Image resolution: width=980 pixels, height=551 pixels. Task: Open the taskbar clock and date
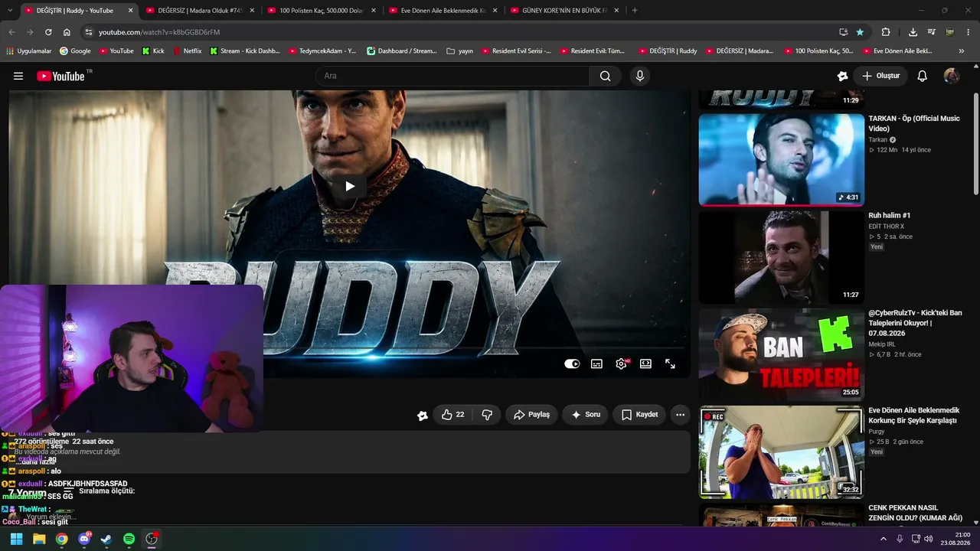(955, 539)
